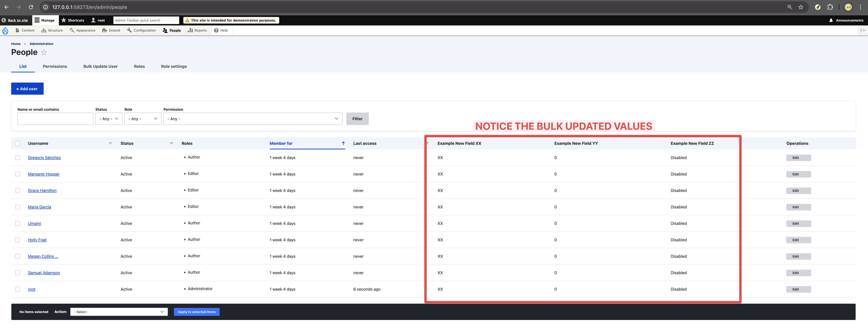Reload the page in the browser
Image resolution: width=868 pixels, height=332 pixels.
(x=31, y=7)
